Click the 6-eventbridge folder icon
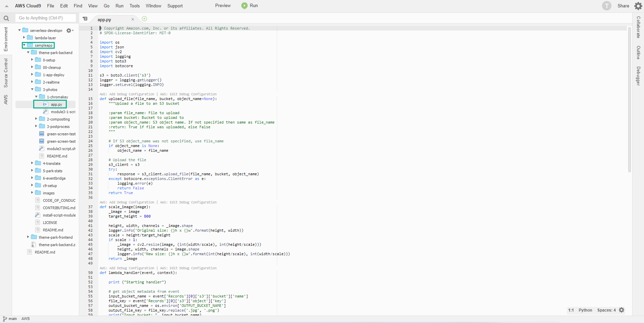Screen dimensions: 644x323 [x=38, y=178]
